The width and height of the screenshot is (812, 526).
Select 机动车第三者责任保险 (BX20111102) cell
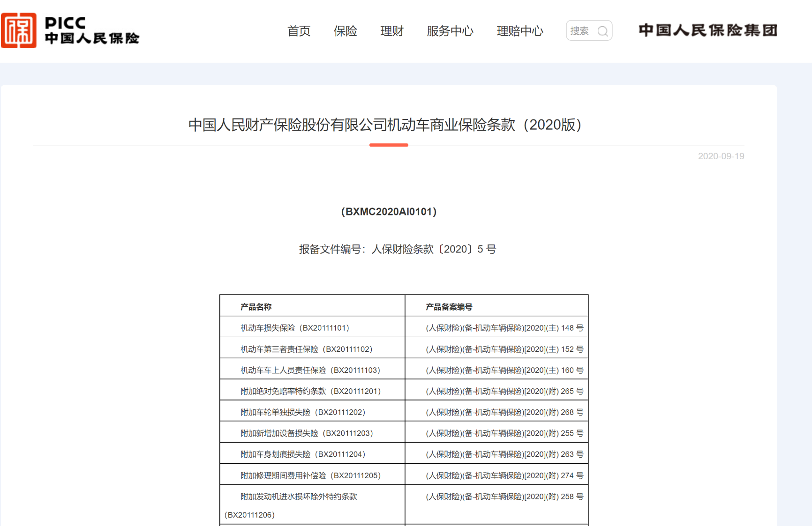(312, 348)
